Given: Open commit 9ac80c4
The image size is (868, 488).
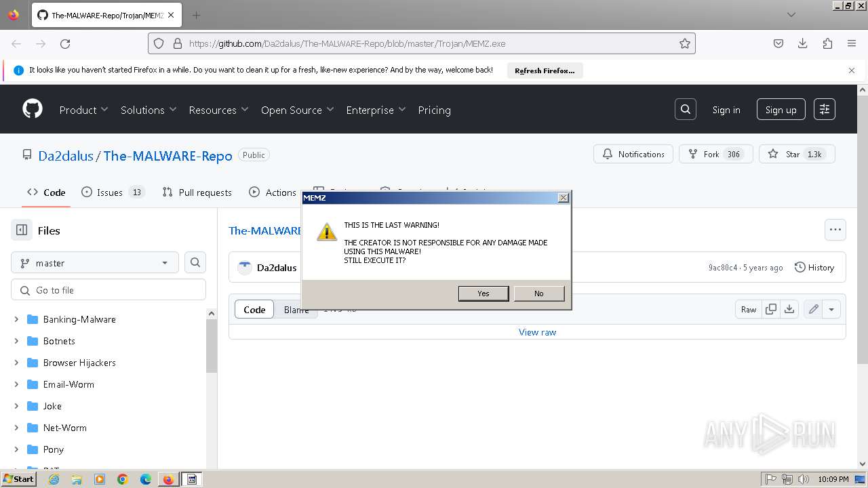Looking at the screenshot, I should coord(723,268).
